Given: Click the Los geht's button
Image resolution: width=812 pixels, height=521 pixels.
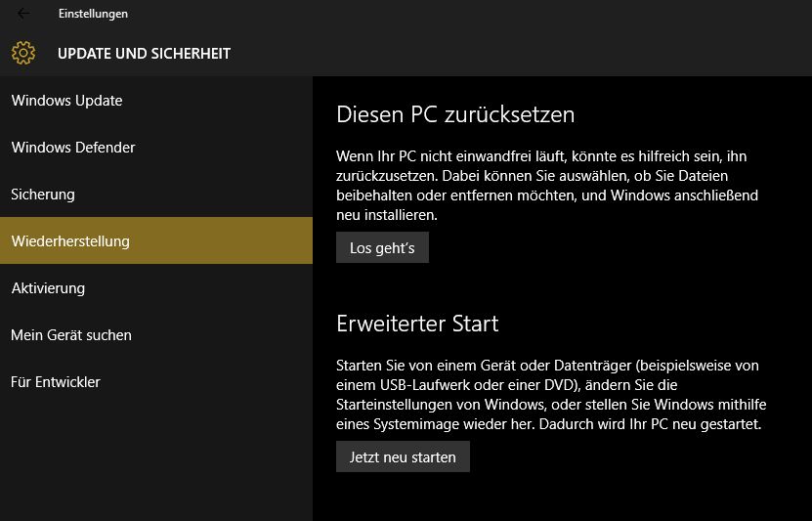Looking at the screenshot, I should point(382,247).
